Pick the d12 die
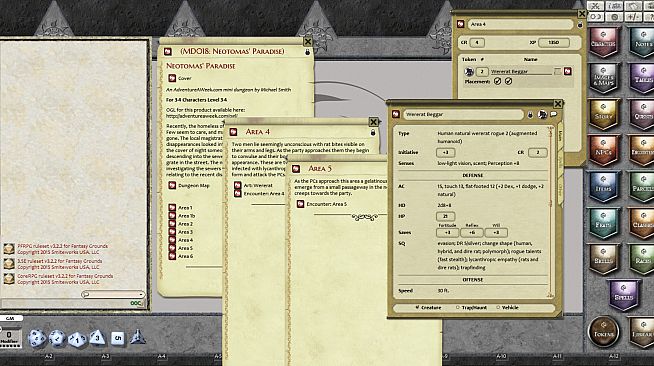 point(57,338)
